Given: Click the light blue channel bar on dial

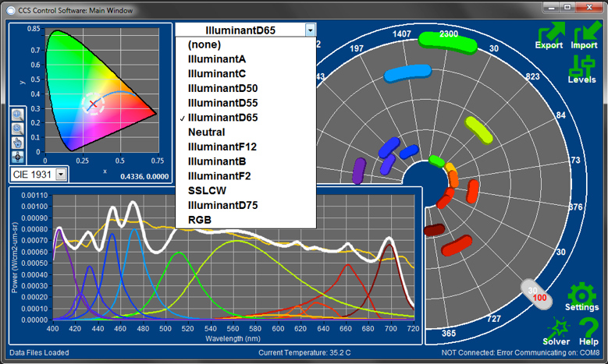Looking at the screenshot, I should pyautogui.click(x=407, y=72).
